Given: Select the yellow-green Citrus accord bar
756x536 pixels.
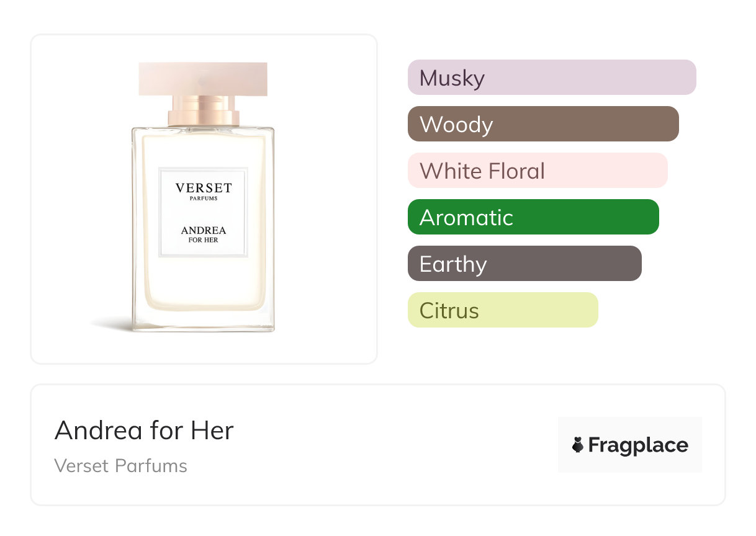Looking at the screenshot, I should coord(502,310).
